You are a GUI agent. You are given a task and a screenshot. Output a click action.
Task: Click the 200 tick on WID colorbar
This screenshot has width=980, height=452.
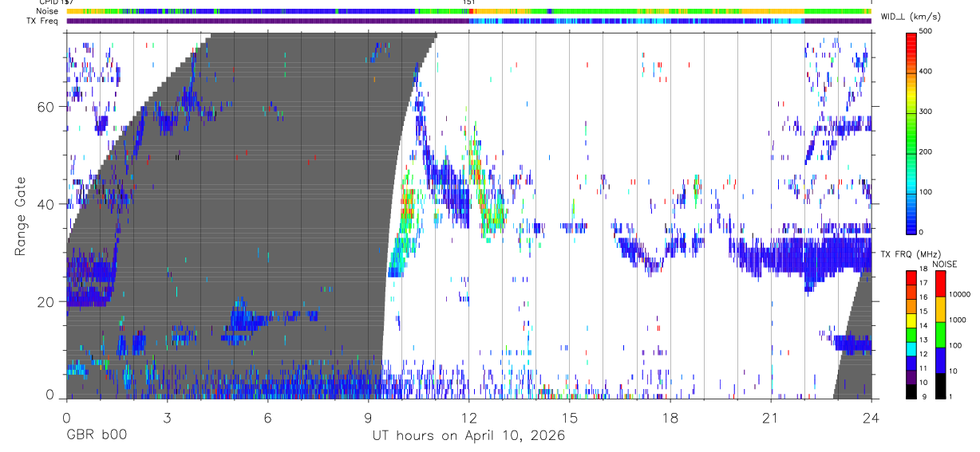[x=927, y=151]
